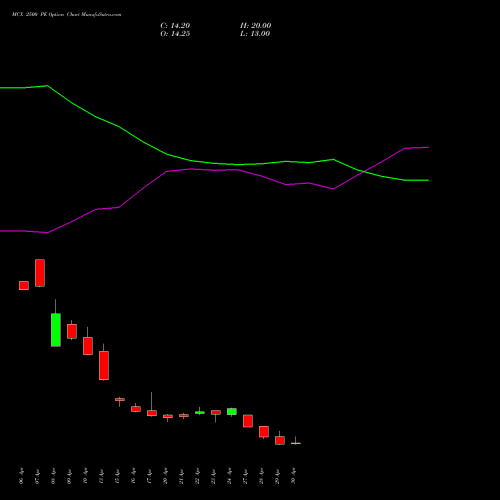Click the last doji candle above 30 Apr
This screenshot has width=500, height=500.
coord(296,443)
